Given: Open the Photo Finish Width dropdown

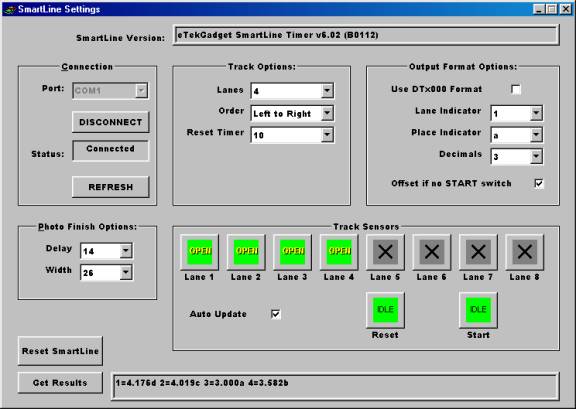Looking at the screenshot, I should [x=126, y=273].
